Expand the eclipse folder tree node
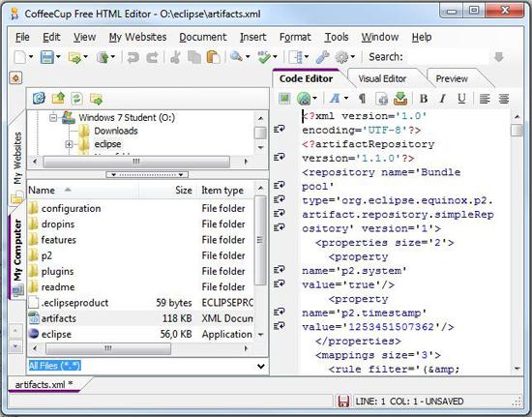This screenshot has height=417, width=532. click(69, 144)
